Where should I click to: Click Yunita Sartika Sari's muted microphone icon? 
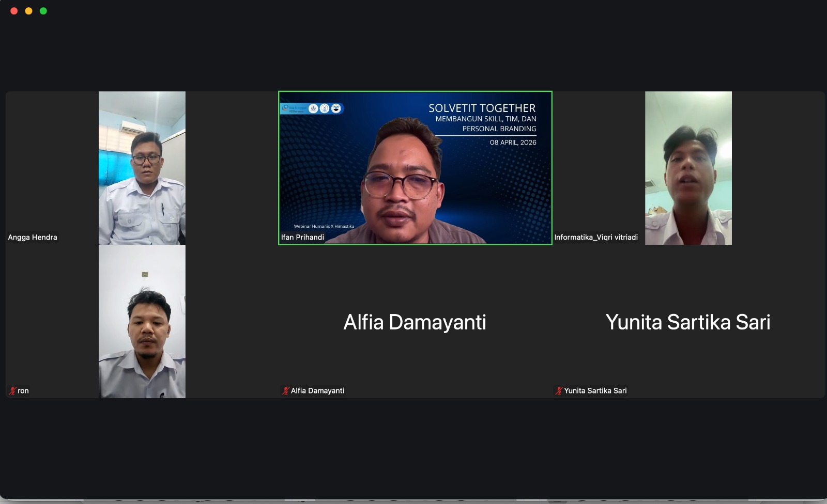559,391
